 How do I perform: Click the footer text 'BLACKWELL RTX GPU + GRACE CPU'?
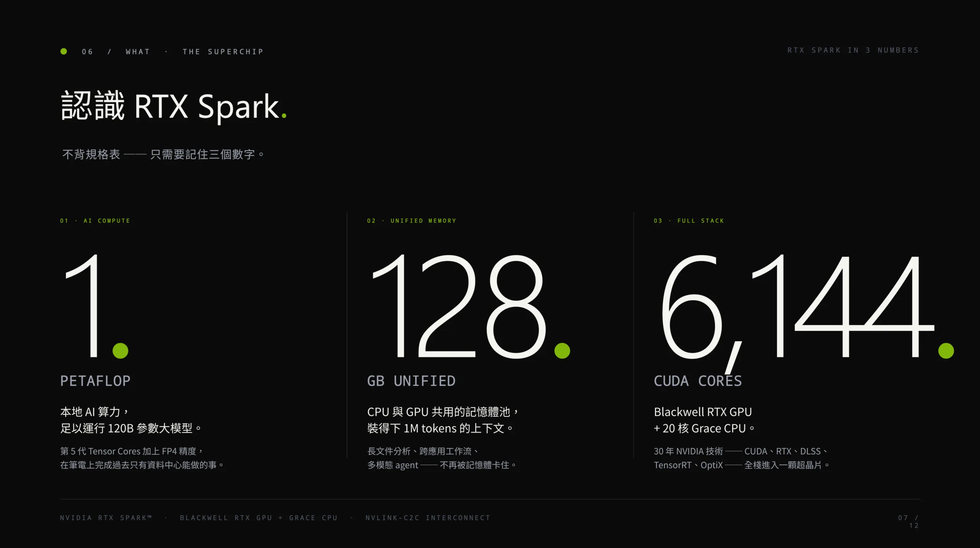[x=259, y=518]
